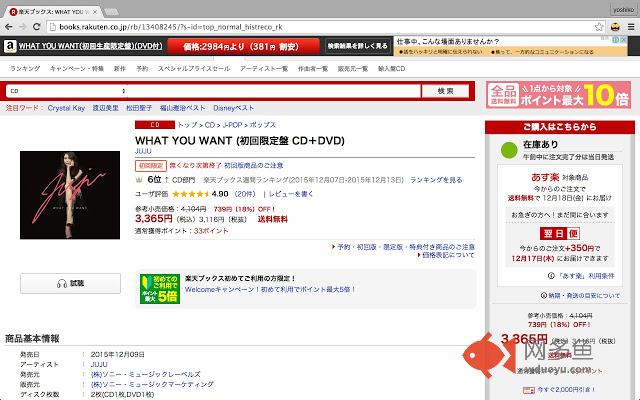Viewport: 640px width, 400px height.
Task: Click the ポイント最大10倍 banner
Action: click(558, 95)
